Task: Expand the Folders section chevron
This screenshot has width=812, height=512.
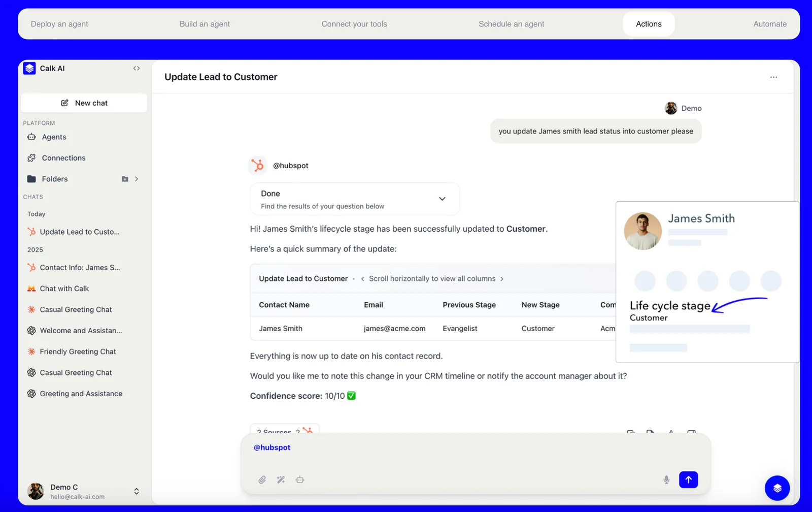Action: 137,179
